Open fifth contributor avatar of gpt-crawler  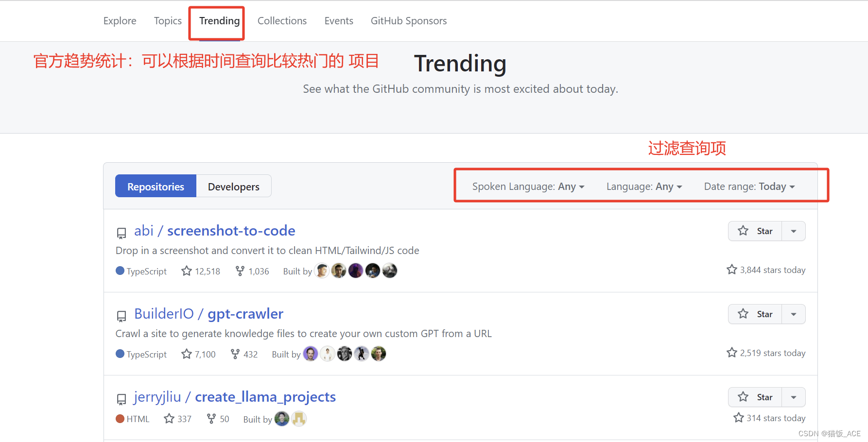pos(379,354)
